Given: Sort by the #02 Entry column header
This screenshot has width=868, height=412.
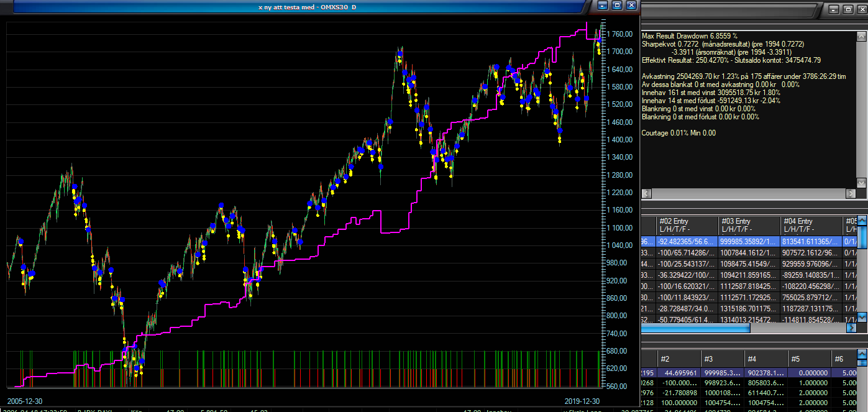Looking at the screenshot, I should pyautogui.click(x=687, y=225).
